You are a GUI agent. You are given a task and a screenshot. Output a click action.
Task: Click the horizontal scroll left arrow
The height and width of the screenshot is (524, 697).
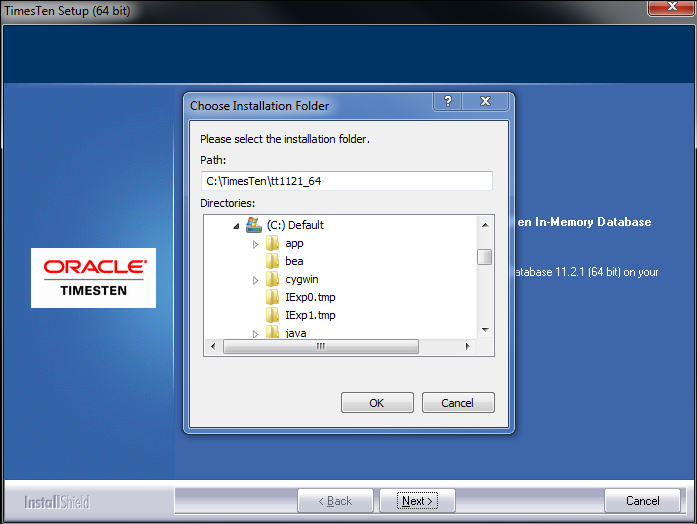[213, 346]
